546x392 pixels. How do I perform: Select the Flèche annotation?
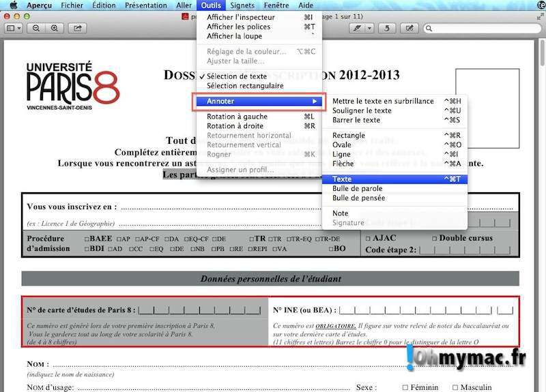[395, 164]
